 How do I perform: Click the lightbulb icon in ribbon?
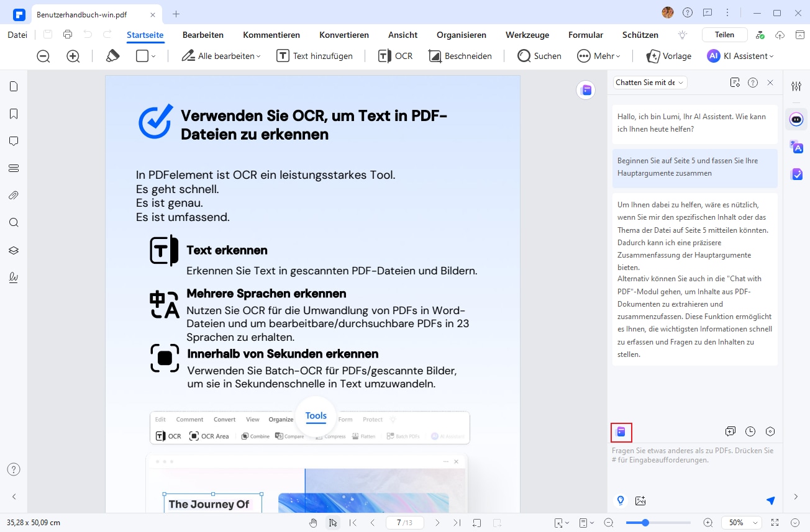pos(683,35)
